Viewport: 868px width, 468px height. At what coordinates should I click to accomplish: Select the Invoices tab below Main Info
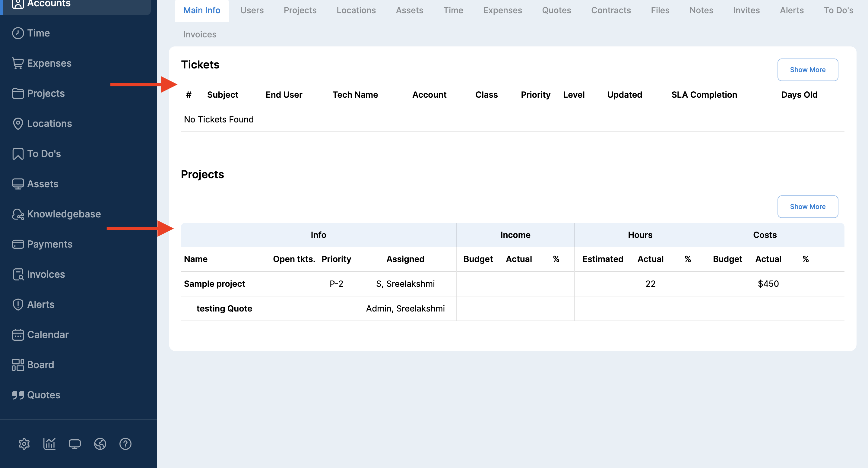pyautogui.click(x=199, y=34)
